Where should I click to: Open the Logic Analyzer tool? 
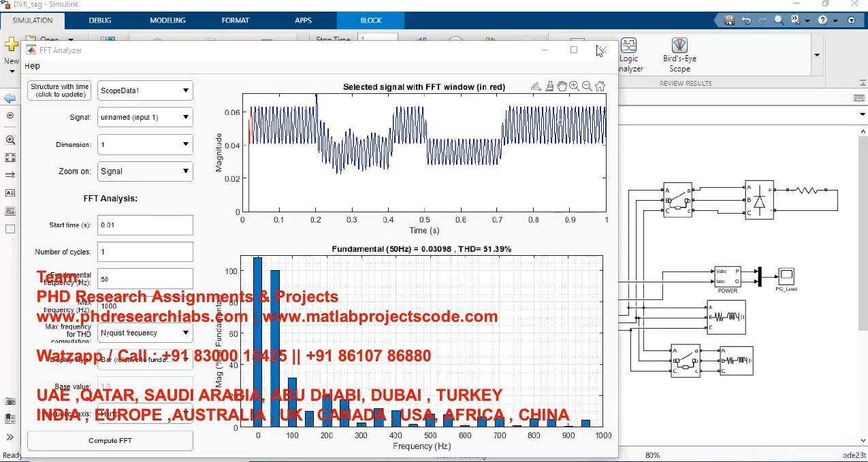tap(629, 54)
